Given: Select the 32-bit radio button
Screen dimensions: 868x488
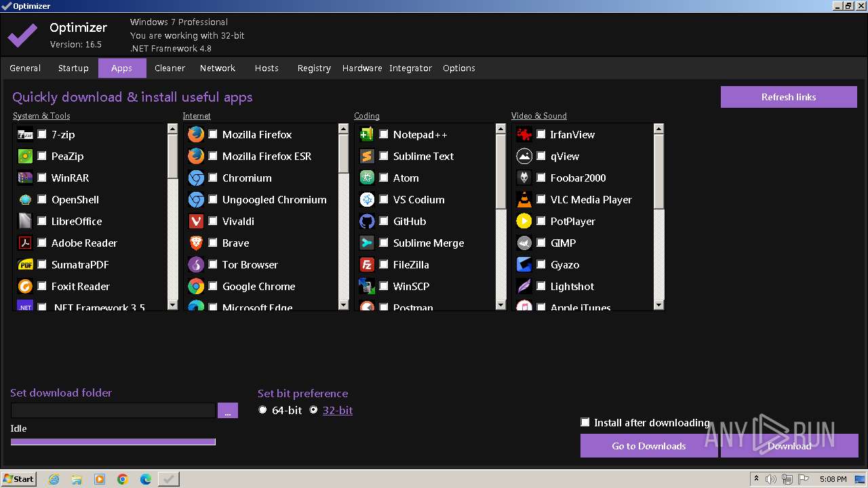Looking at the screenshot, I should tap(313, 410).
